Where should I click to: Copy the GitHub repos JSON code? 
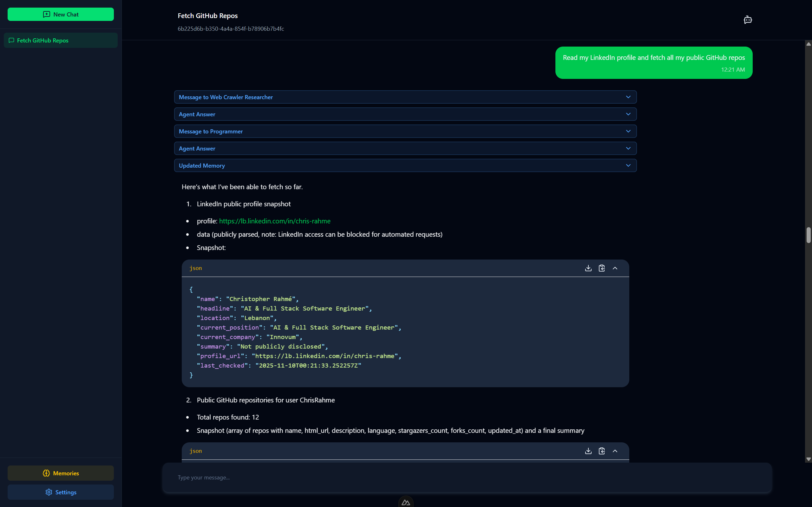pos(602,451)
